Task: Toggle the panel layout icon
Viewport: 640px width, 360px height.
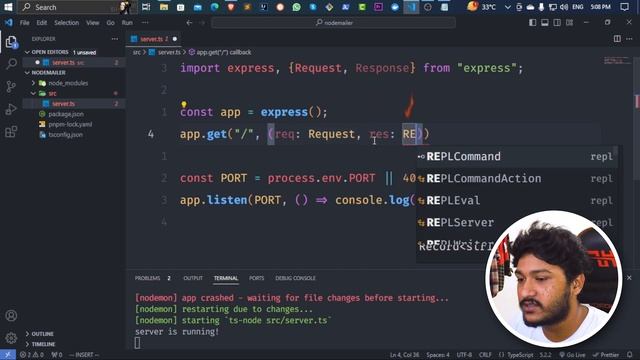Action: tap(545, 23)
